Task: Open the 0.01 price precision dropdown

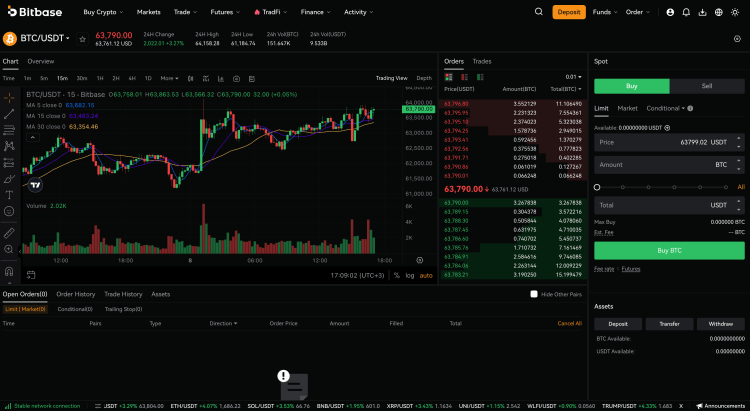Action: click(573, 77)
